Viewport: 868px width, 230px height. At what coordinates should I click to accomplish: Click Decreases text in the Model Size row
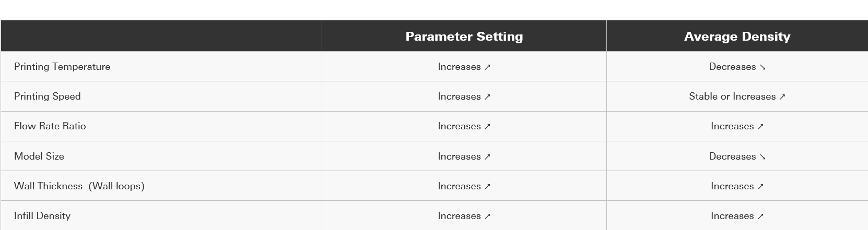(732, 156)
